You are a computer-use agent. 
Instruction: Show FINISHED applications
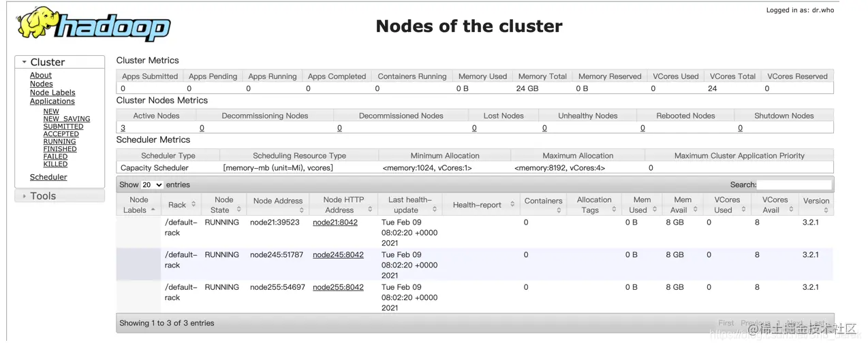pos(60,149)
